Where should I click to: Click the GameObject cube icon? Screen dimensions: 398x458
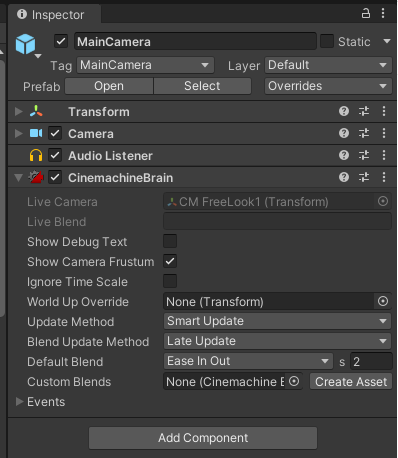point(25,44)
